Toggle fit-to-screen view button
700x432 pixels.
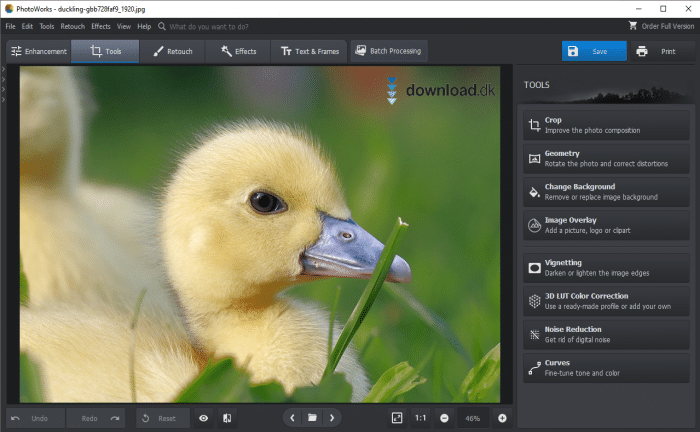pyautogui.click(x=397, y=418)
